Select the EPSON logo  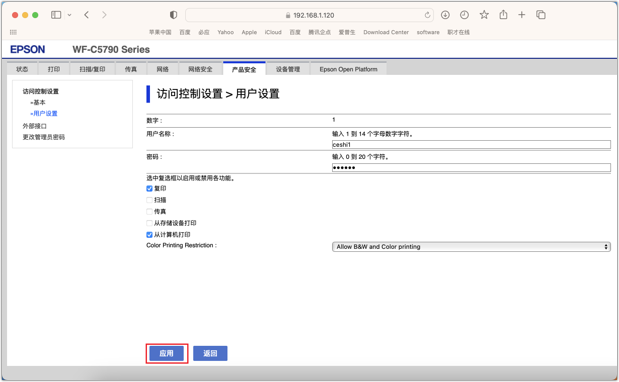click(28, 49)
